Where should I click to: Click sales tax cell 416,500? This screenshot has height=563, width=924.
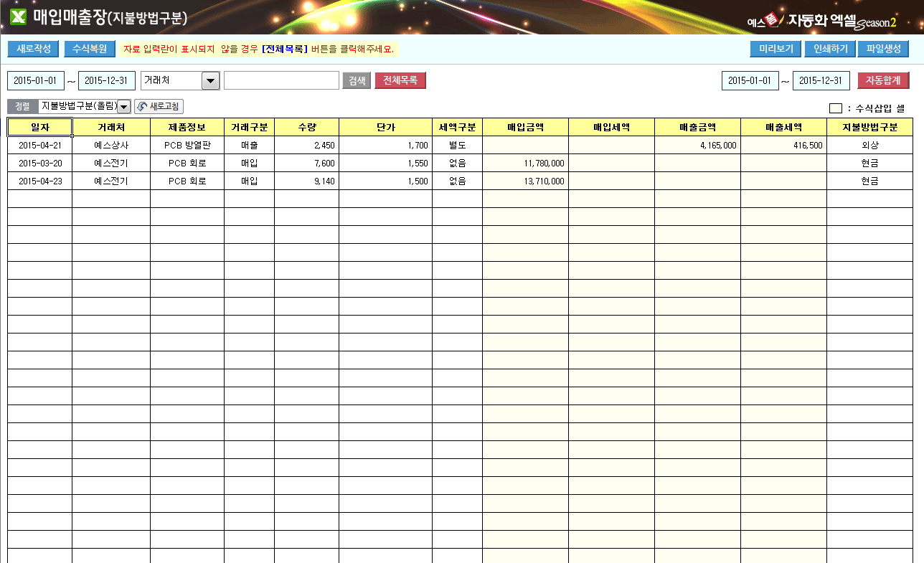pos(784,145)
